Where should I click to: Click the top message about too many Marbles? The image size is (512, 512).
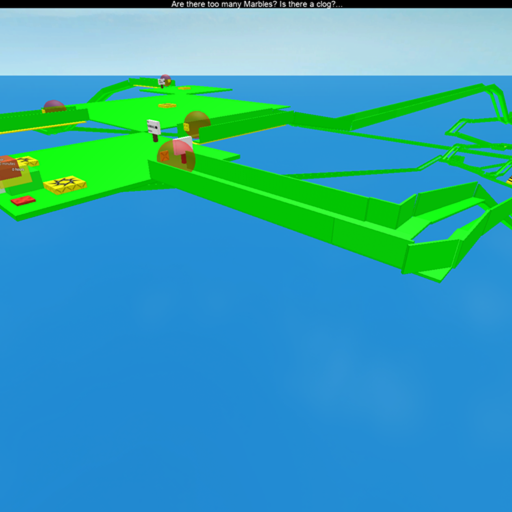[x=256, y=4]
